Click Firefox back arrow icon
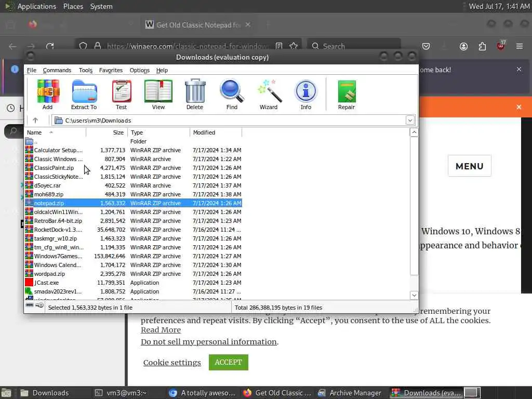The image size is (532, 399). point(12,46)
